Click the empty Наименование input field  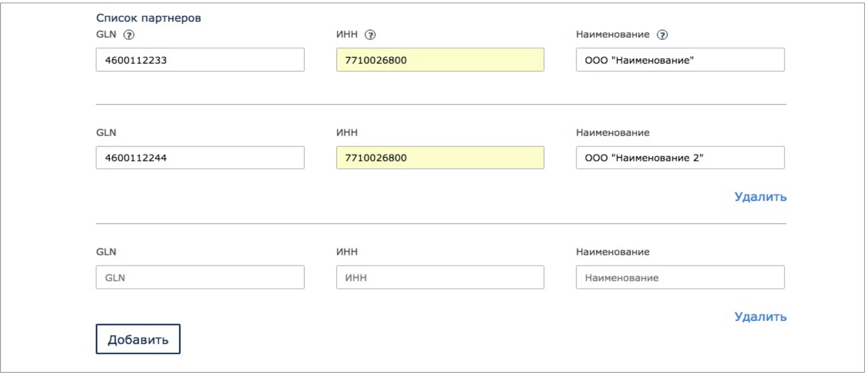tap(680, 277)
